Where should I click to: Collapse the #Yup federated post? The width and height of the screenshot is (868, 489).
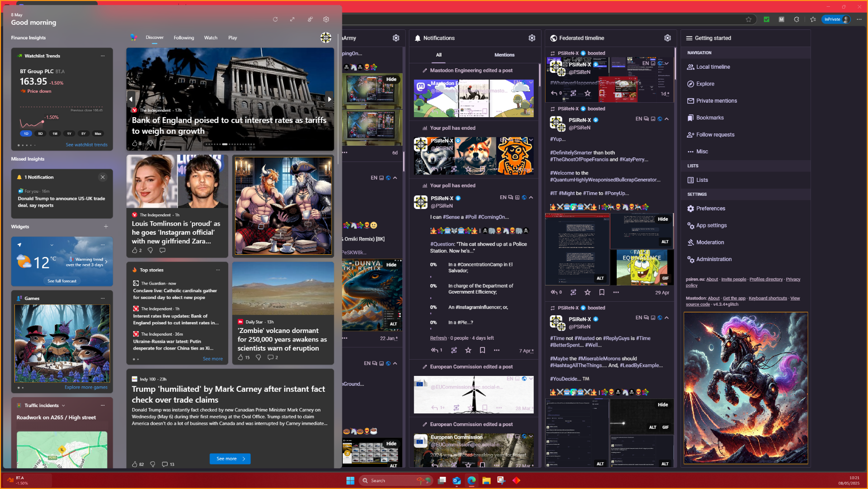pyautogui.click(x=667, y=119)
